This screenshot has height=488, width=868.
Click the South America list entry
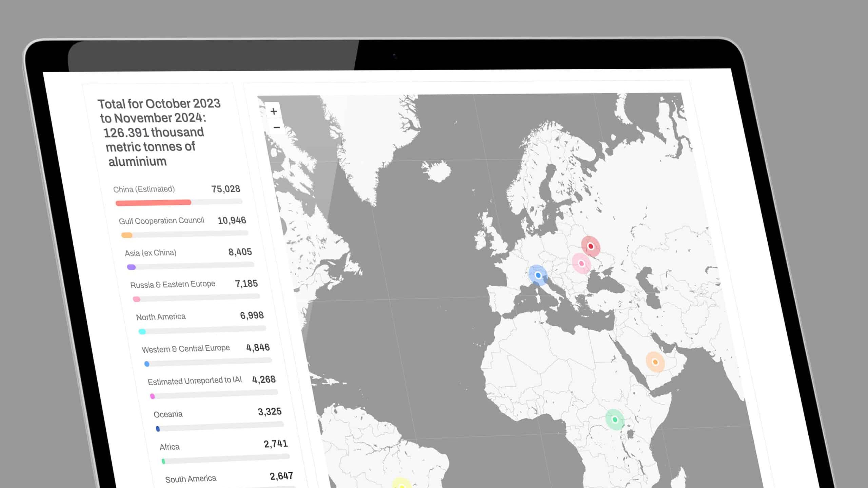point(191,479)
